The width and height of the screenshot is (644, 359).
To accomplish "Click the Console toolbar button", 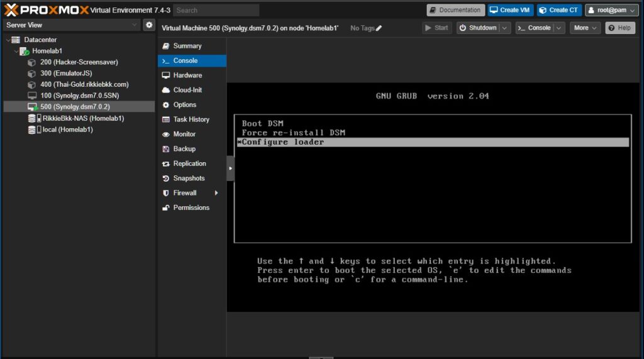I will click(535, 28).
